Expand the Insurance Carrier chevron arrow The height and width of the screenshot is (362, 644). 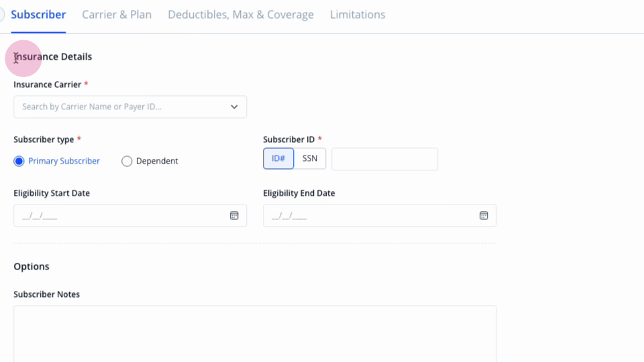pos(234,107)
